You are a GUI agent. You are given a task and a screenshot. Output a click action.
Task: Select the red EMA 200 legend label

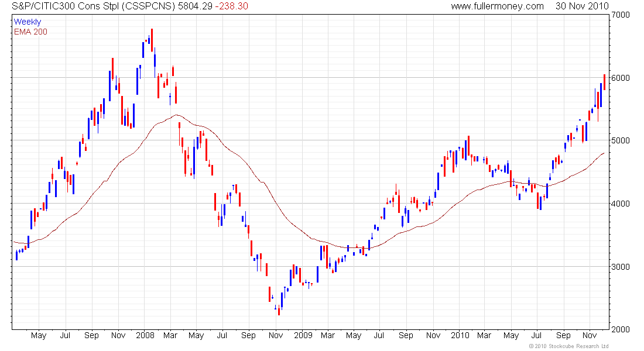point(30,32)
